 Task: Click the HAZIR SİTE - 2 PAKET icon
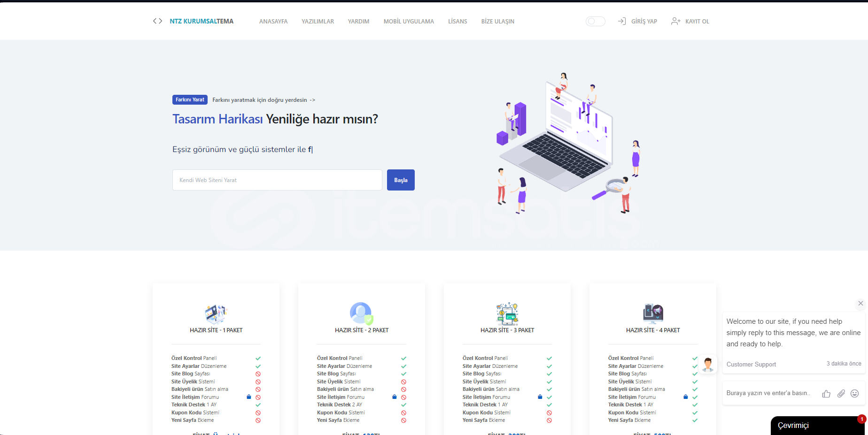tap(362, 313)
